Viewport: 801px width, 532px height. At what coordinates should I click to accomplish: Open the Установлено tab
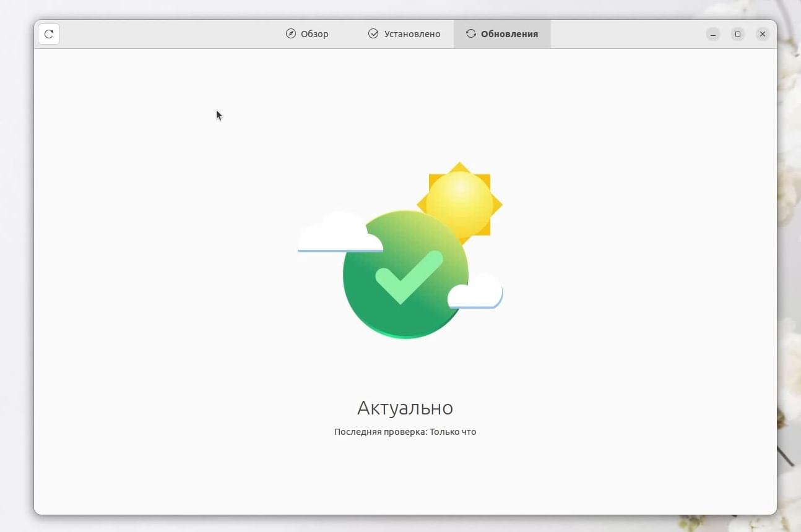pos(404,34)
